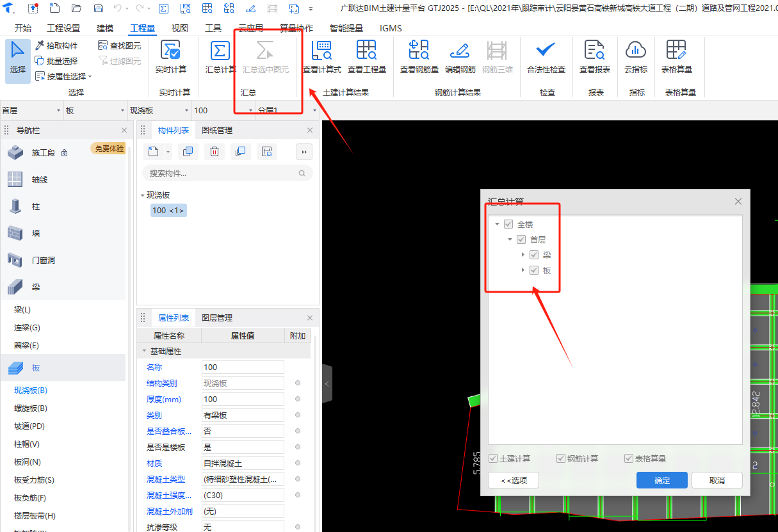
Task: Click the open folder icon in the quick access toolbar
Action: point(77,8)
